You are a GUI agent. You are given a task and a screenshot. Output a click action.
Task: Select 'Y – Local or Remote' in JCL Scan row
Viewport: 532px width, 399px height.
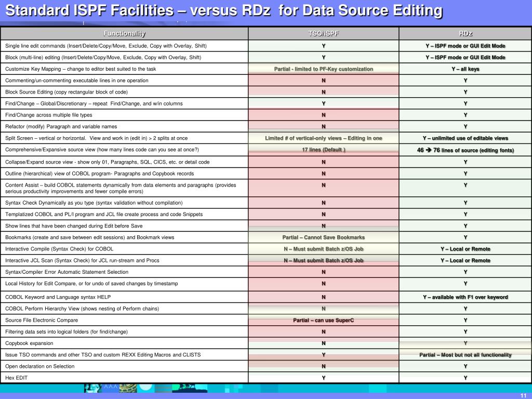465,261
